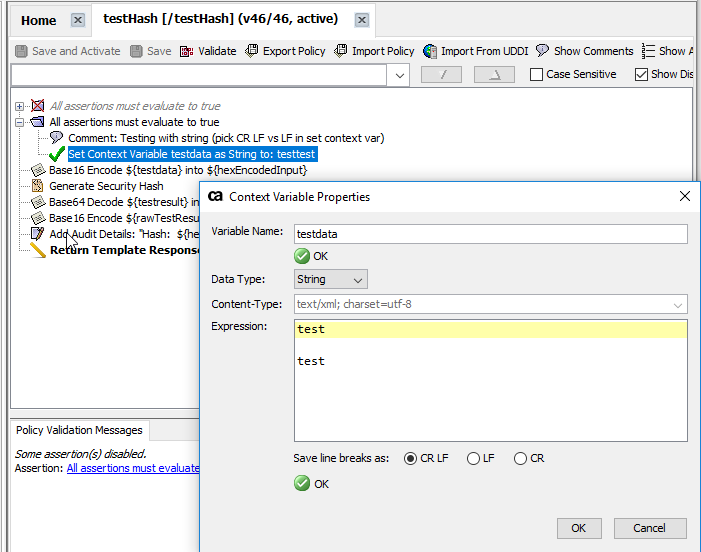The height and width of the screenshot is (552, 701).
Task: Click the Cancel button in dialog
Action: coord(648,528)
